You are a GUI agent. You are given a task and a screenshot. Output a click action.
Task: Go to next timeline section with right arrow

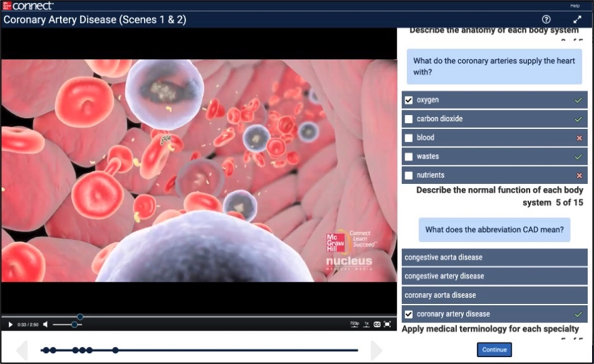point(376,350)
